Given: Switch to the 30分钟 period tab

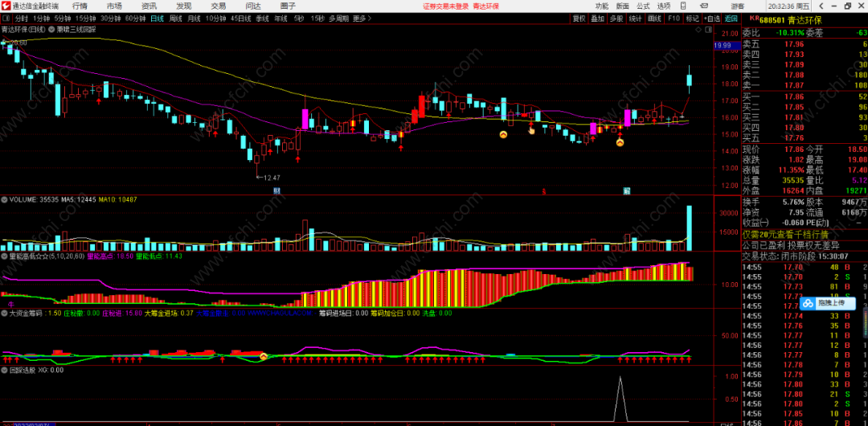Looking at the screenshot, I should (x=111, y=18).
